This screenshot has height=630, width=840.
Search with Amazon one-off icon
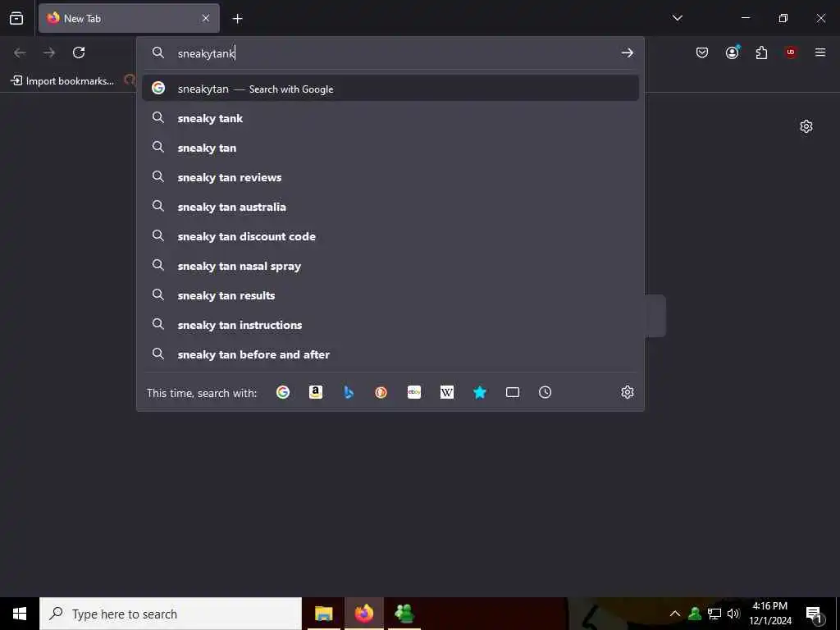pos(316,392)
